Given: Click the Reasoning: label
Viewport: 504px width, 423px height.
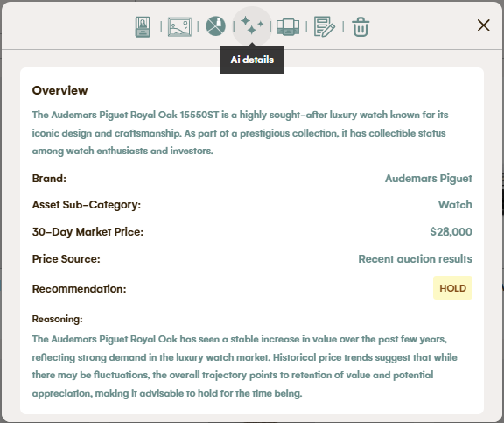Looking at the screenshot, I should [x=57, y=319].
